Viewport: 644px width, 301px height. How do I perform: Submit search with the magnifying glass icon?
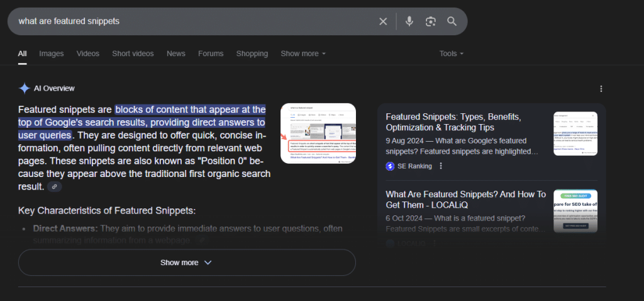[x=452, y=21]
